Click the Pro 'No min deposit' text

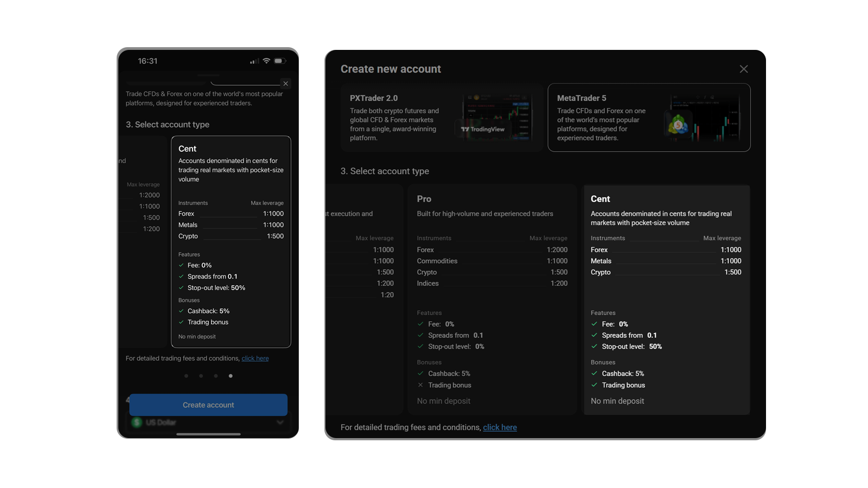click(x=444, y=401)
